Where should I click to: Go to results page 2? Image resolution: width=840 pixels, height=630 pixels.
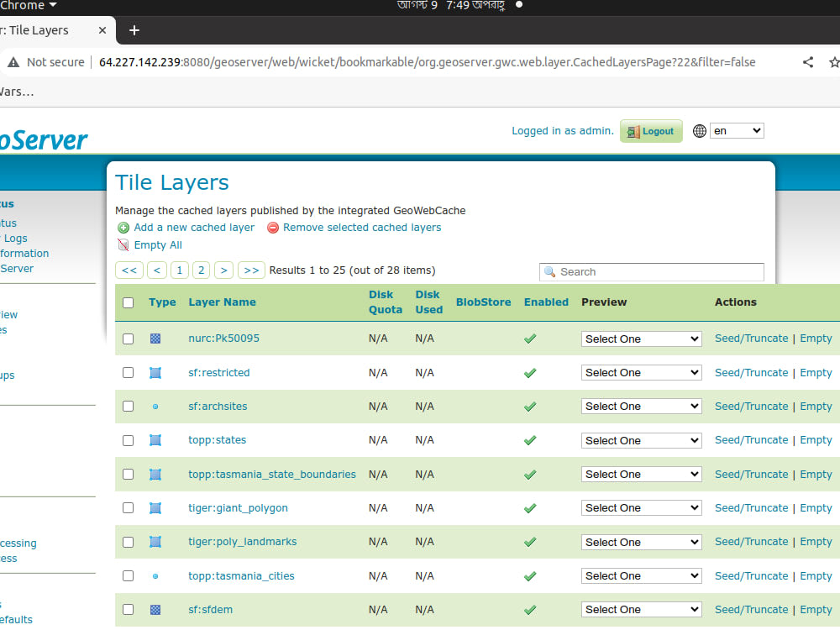[x=201, y=270]
